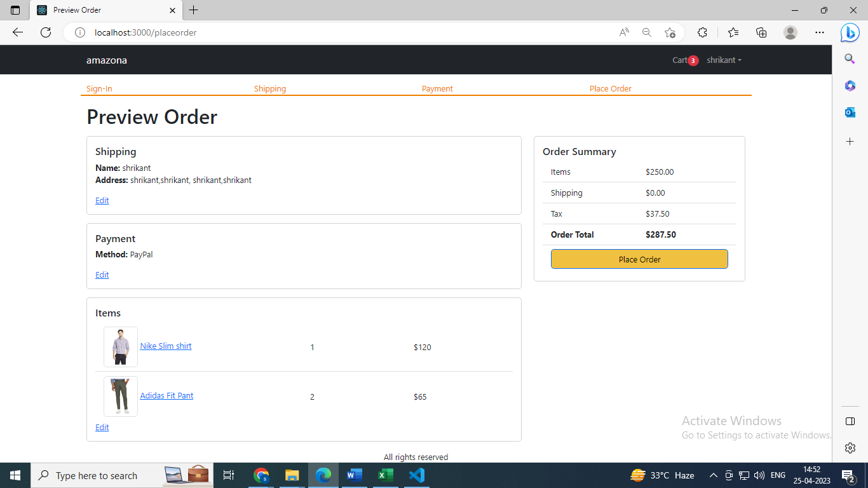
Task: Open the browser profile avatar
Action: pyautogui.click(x=790, y=32)
